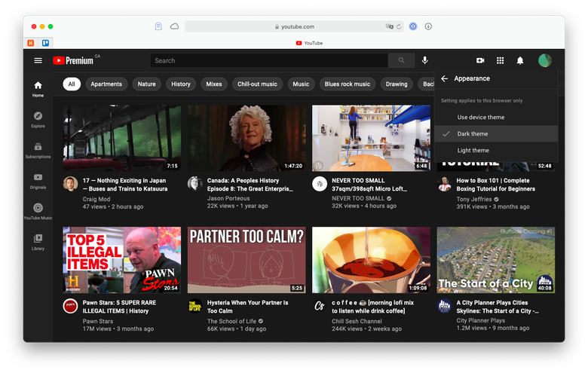Open Pawn Stars channel avatar

pyautogui.click(x=70, y=306)
